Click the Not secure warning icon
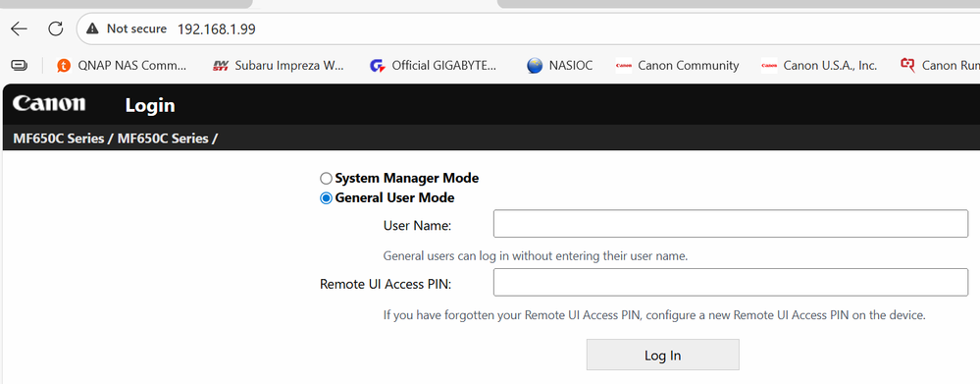 [92, 28]
